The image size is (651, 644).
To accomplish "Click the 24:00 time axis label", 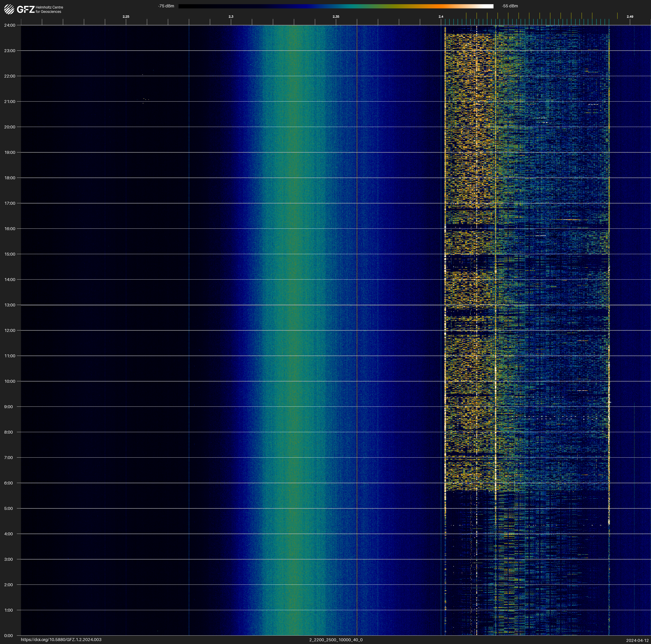I will (9, 25).
